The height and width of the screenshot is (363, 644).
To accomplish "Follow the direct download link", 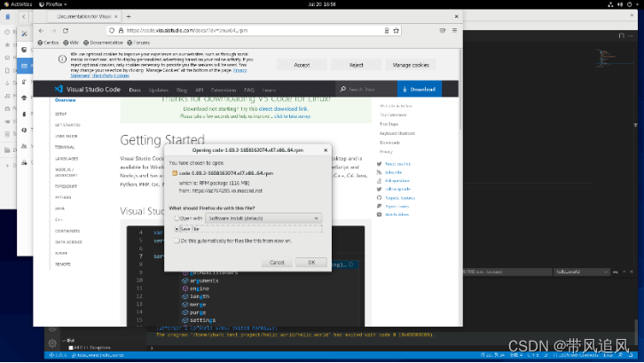I will click(283, 109).
